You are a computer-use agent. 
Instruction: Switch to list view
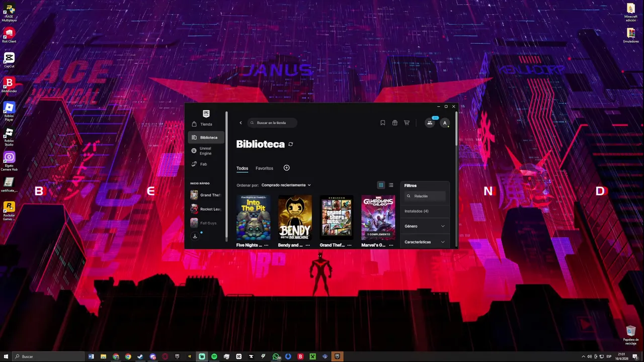tap(391, 185)
